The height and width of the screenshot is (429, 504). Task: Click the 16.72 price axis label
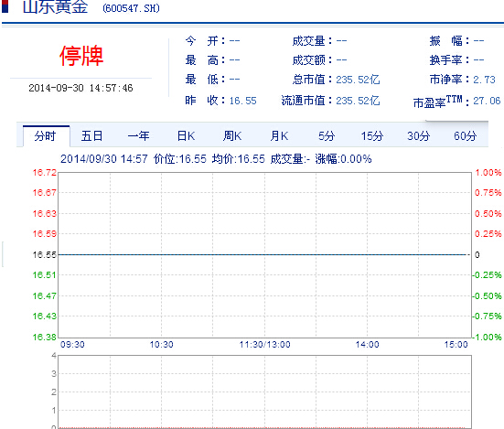point(44,173)
